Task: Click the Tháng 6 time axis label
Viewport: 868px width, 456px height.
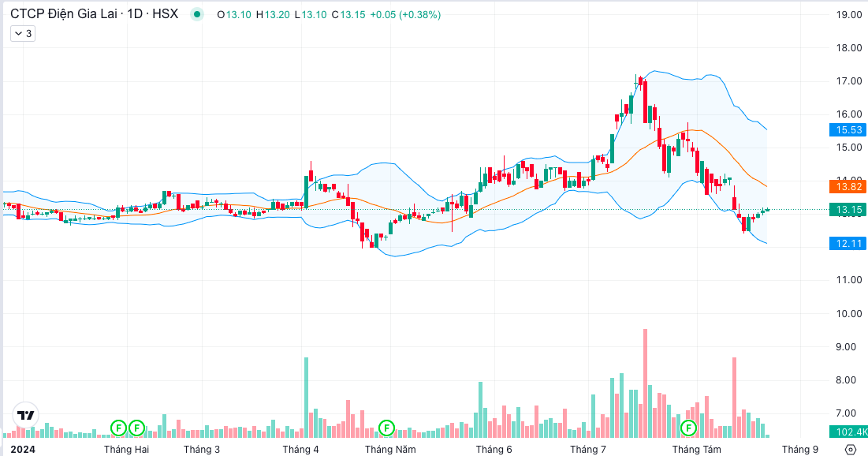Action: click(x=494, y=450)
